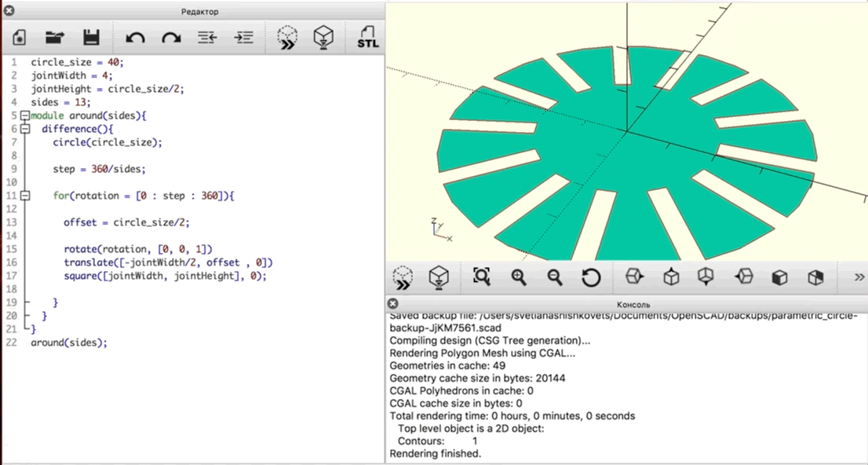Click the 'Консоль' panel title
Viewport: 868px width, 465px height.
coord(633,304)
